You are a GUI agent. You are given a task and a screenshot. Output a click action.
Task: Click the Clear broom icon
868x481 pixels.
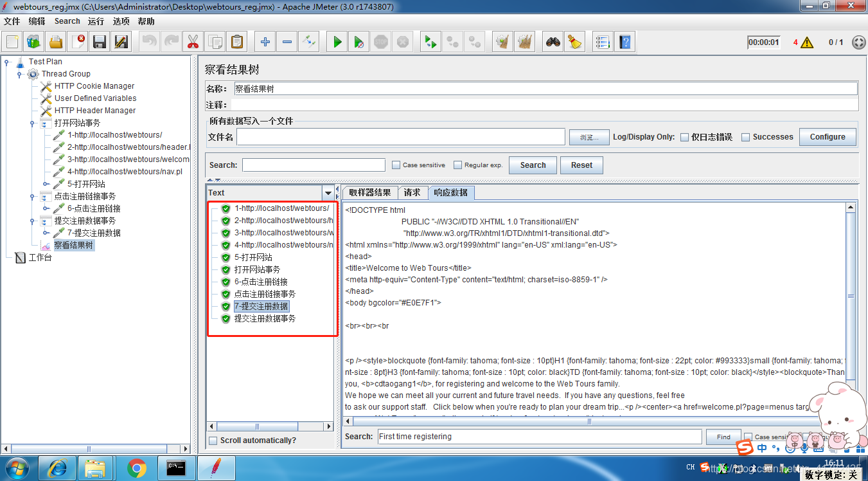pos(503,42)
